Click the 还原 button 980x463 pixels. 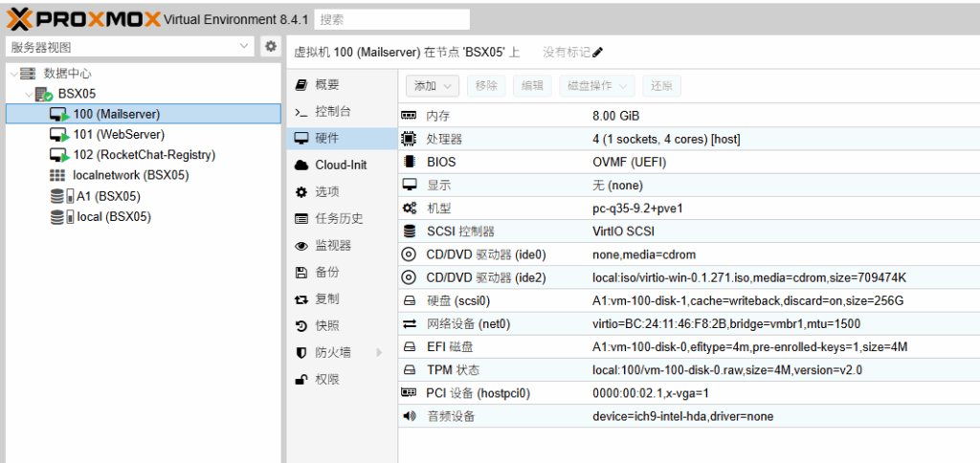(x=662, y=86)
